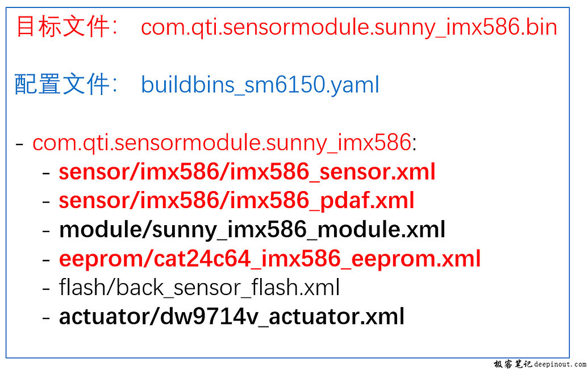Click the dash bullet before dw9714v_actuator.xml
Image resolution: width=588 pixels, height=369 pixels.
(x=47, y=317)
